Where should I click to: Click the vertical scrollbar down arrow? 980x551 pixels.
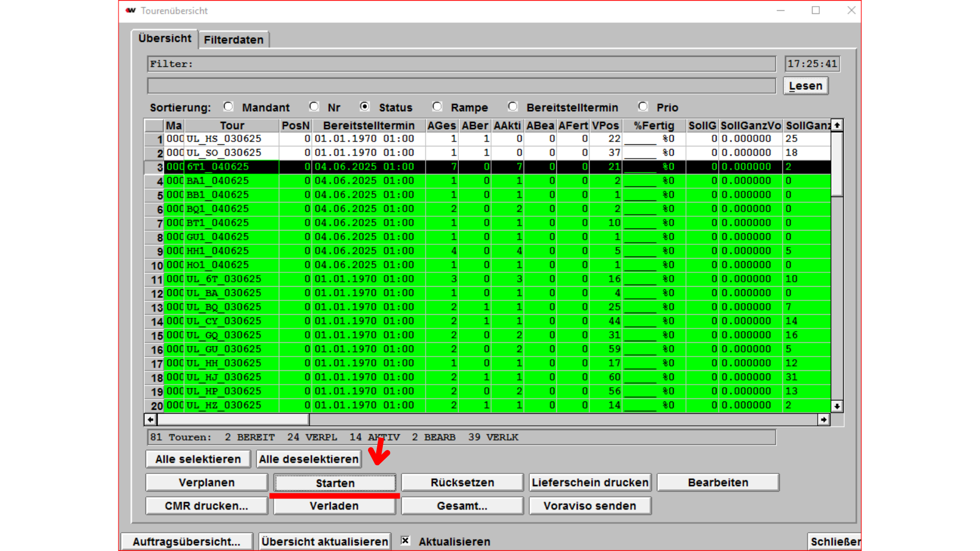tap(837, 406)
